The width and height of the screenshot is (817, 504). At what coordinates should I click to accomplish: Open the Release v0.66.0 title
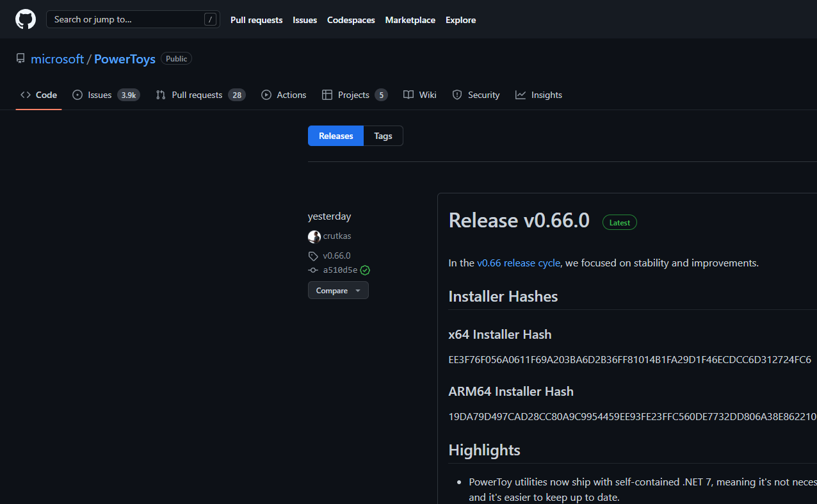(x=519, y=220)
